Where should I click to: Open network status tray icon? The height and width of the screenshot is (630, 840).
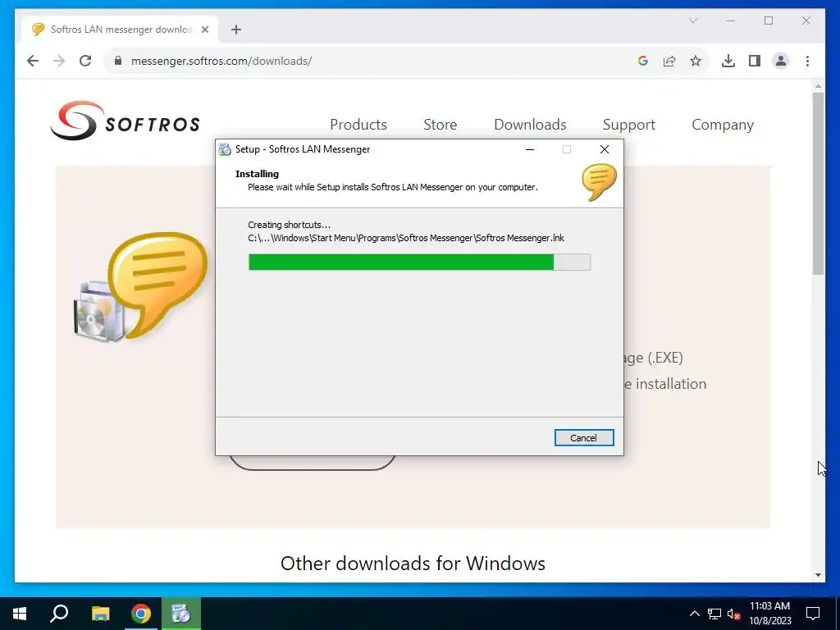(x=714, y=614)
